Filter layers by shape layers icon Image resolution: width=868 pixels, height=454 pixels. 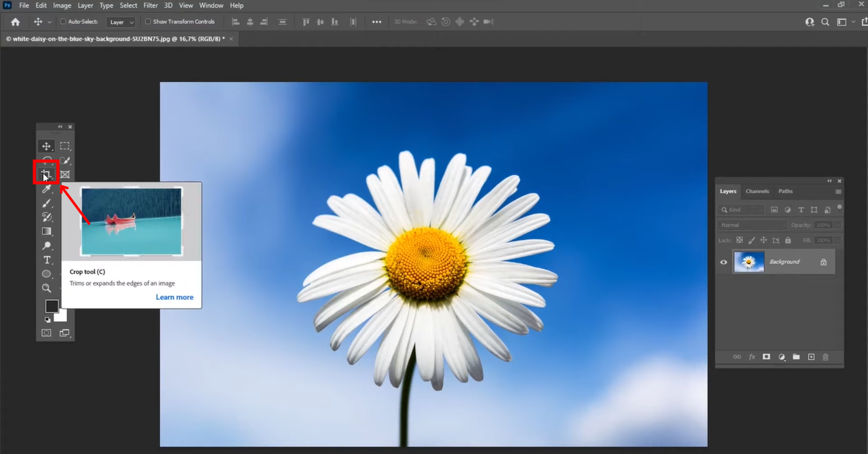pyautogui.click(x=814, y=210)
